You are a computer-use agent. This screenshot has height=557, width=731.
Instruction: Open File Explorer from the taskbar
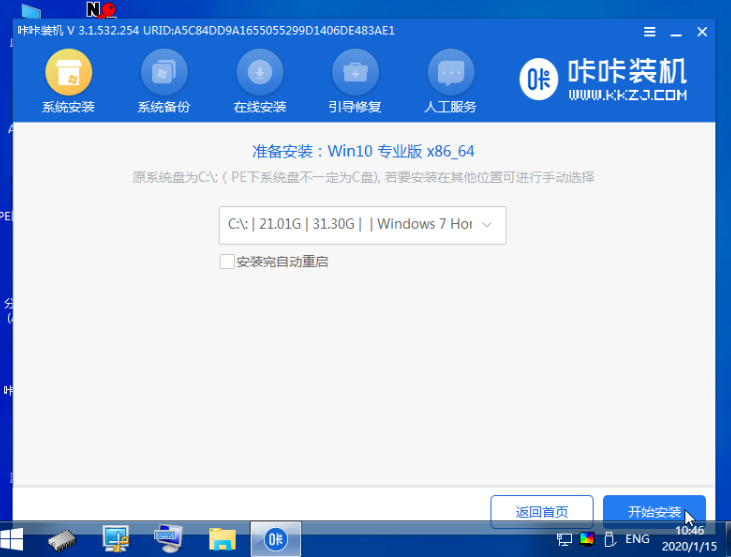[x=222, y=540]
